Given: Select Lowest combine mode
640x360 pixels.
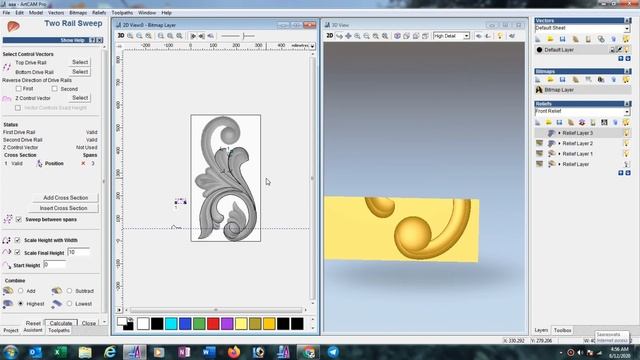Looking at the screenshot, I should pyautogui.click(x=69, y=304).
